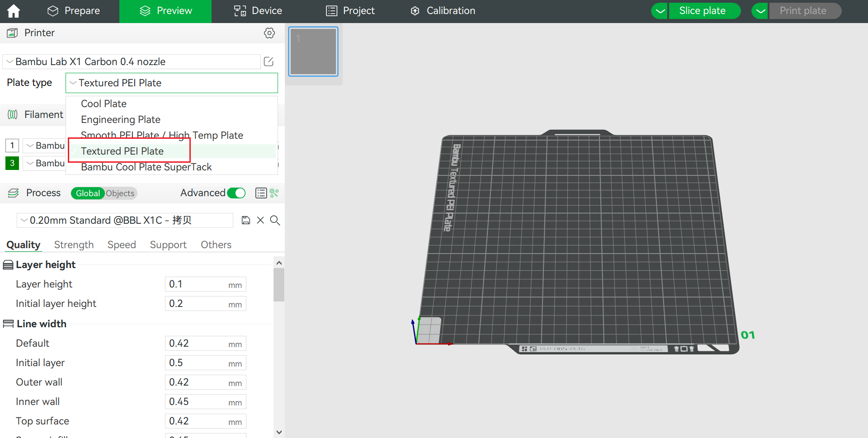Click the Layer height value field
The image size is (868, 438).
click(205, 284)
